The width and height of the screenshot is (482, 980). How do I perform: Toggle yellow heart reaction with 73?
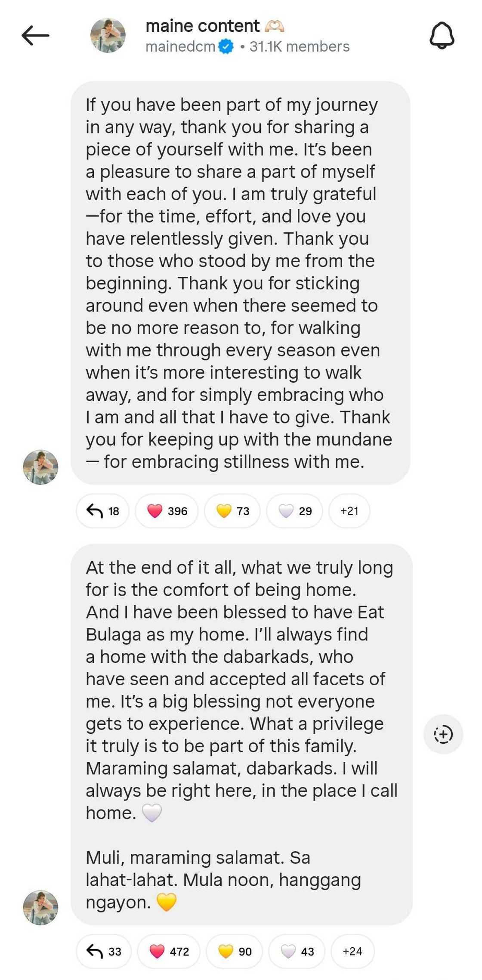click(232, 511)
